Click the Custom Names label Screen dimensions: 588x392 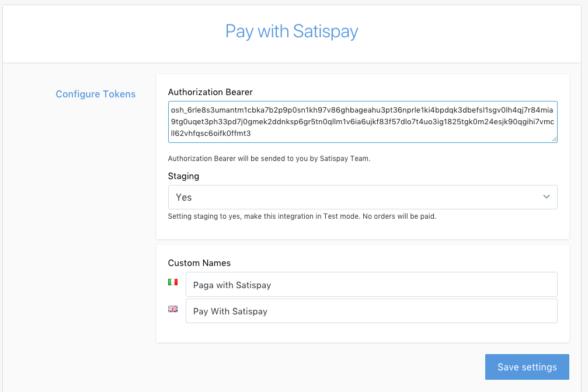point(199,262)
